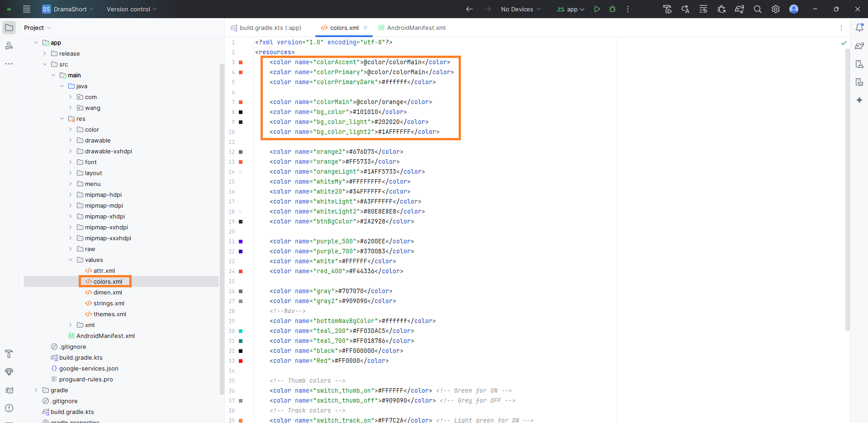Open Device Manager icon in right sidebar

(859, 64)
